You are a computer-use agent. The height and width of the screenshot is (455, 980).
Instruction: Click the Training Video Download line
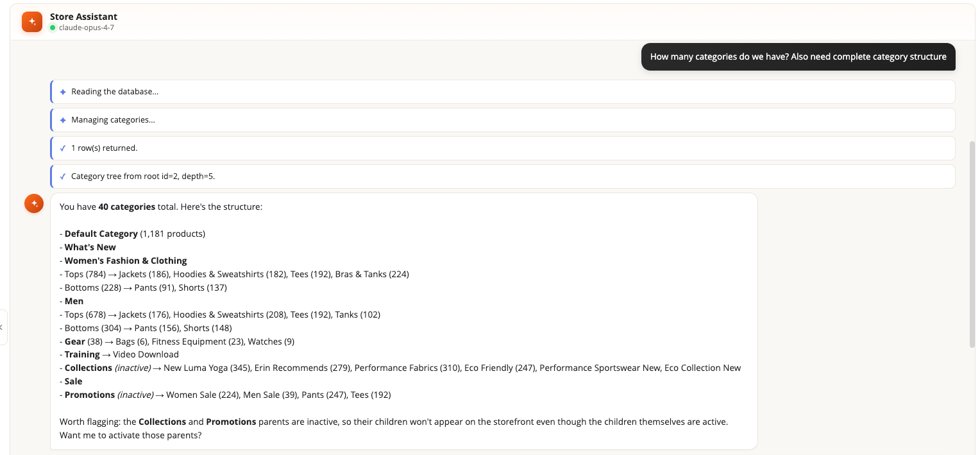point(119,354)
